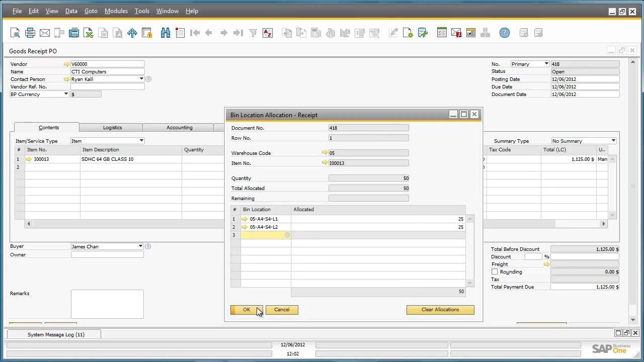The height and width of the screenshot is (362, 644).
Task: Send document by email via envelope icon
Action: point(45,33)
